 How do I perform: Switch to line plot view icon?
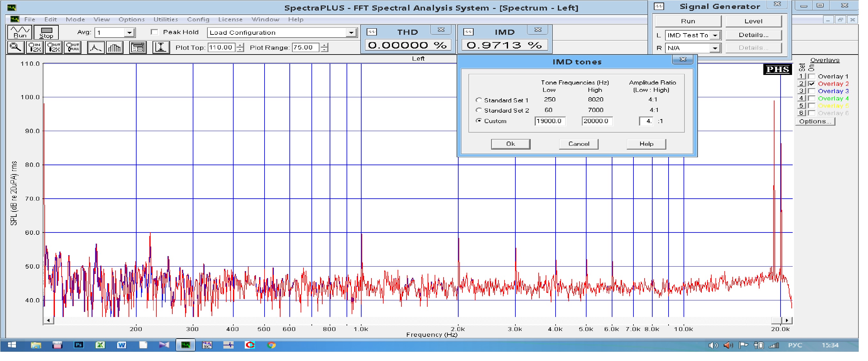coord(95,48)
